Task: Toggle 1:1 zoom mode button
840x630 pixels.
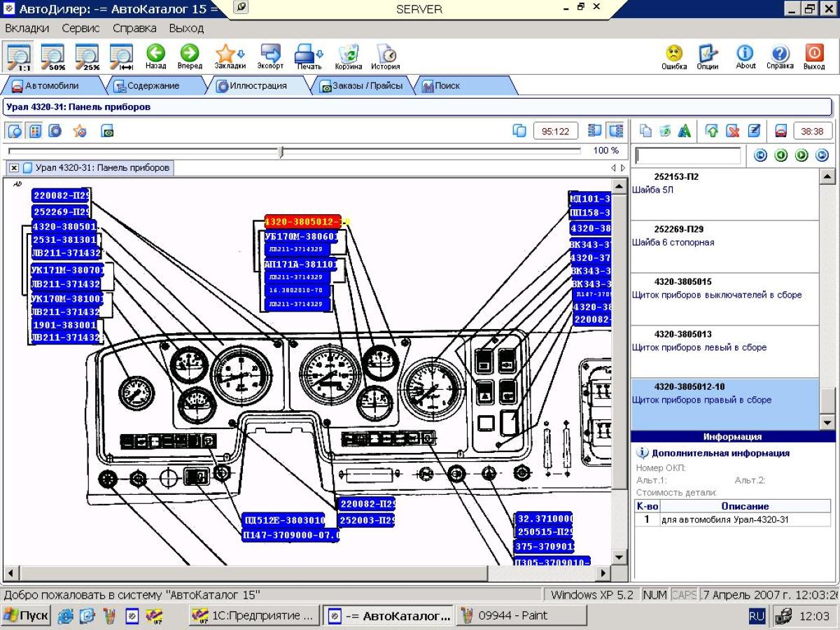Action: click(18, 56)
